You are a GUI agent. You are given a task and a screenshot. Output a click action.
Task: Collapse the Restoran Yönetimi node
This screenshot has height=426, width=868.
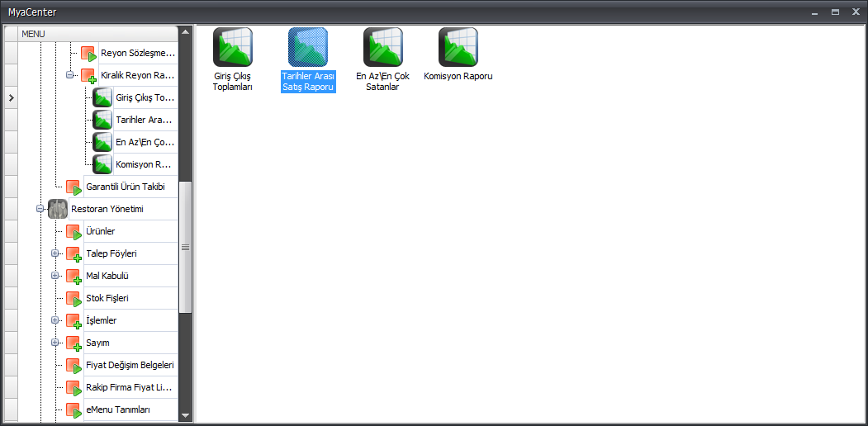coord(40,209)
